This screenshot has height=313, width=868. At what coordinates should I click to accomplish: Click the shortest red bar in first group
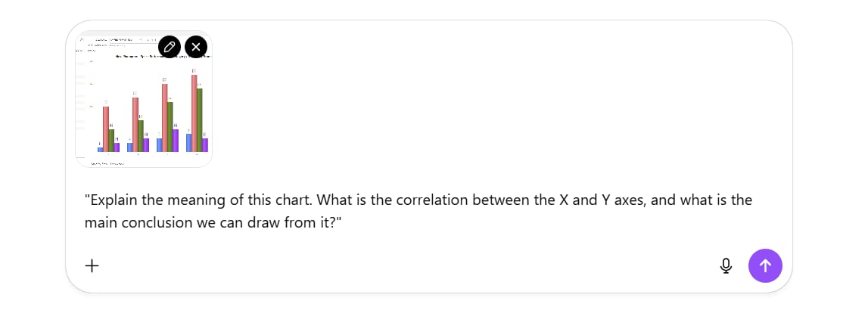pos(106,129)
